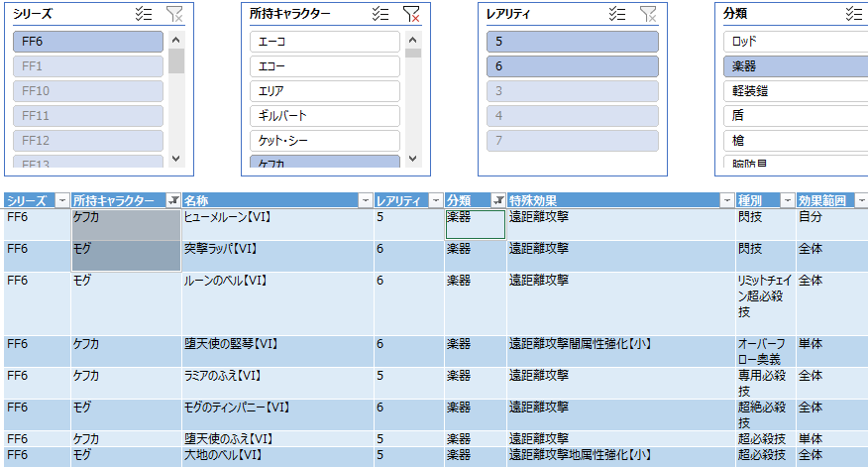Image resolution: width=868 pixels, height=467 pixels.
Task: Click シリーズ slicer title header
Action: click(32, 14)
